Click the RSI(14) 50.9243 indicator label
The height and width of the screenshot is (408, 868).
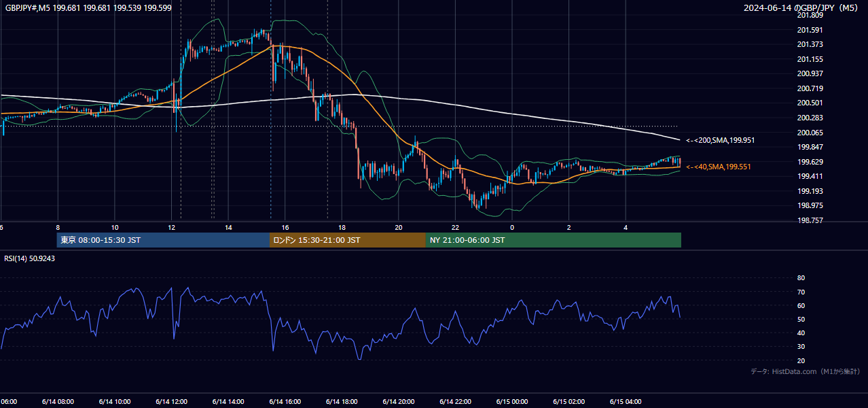(30, 258)
